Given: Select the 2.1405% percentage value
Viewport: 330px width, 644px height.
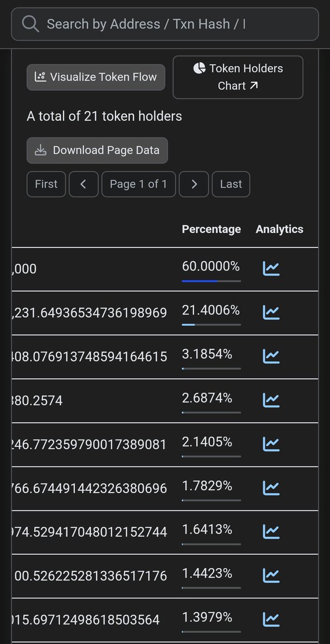Looking at the screenshot, I should click(207, 442).
